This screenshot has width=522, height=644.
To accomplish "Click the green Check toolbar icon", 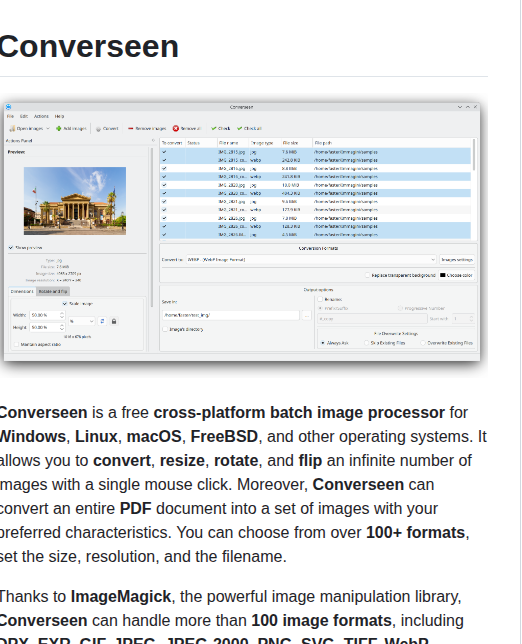I will coord(214,129).
